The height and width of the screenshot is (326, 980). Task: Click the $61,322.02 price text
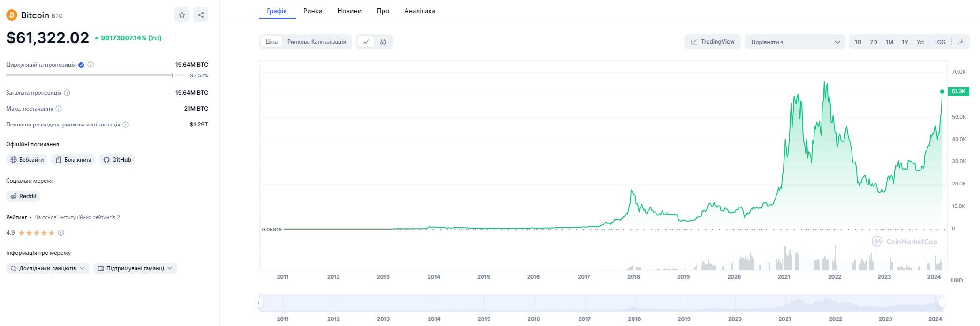(47, 37)
